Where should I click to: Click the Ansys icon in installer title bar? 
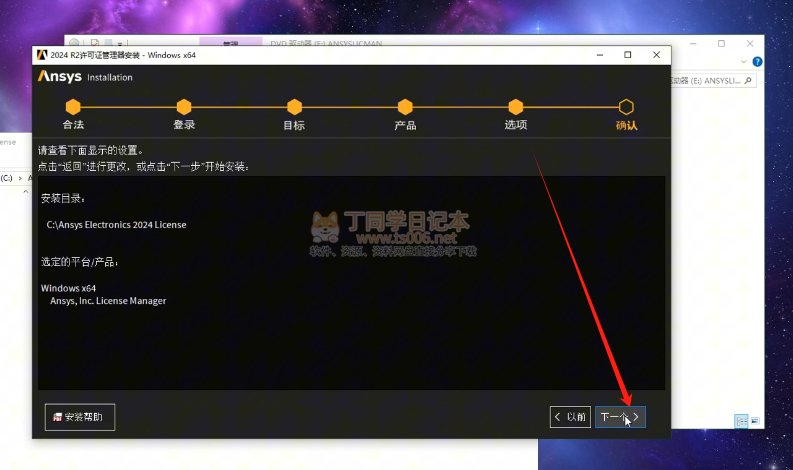pos(42,55)
